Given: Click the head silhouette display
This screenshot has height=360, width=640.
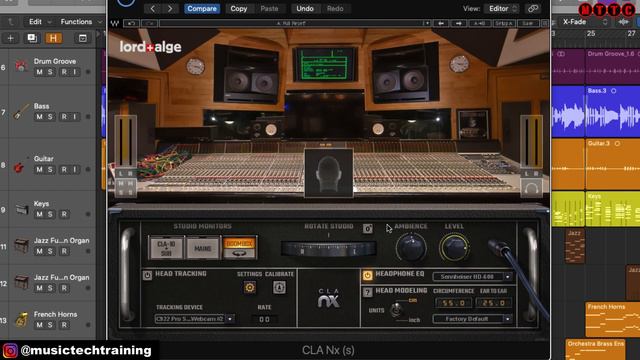Looking at the screenshot, I should tap(329, 173).
